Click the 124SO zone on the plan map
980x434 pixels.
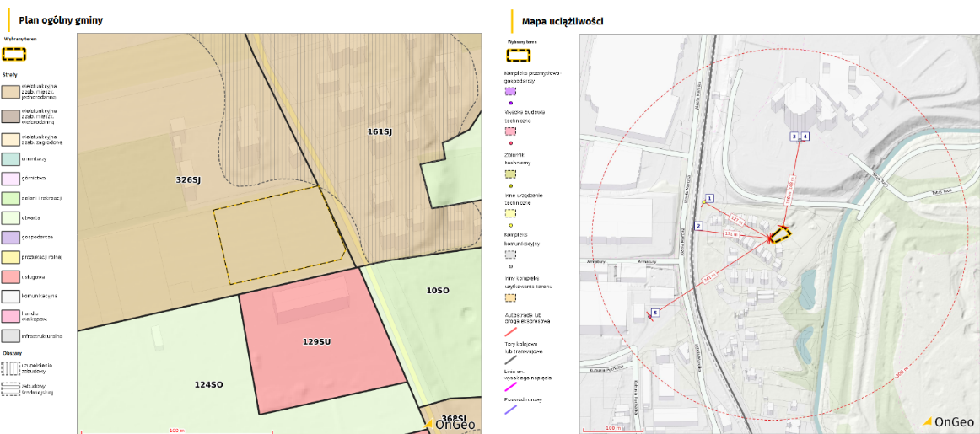click(208, 384)
